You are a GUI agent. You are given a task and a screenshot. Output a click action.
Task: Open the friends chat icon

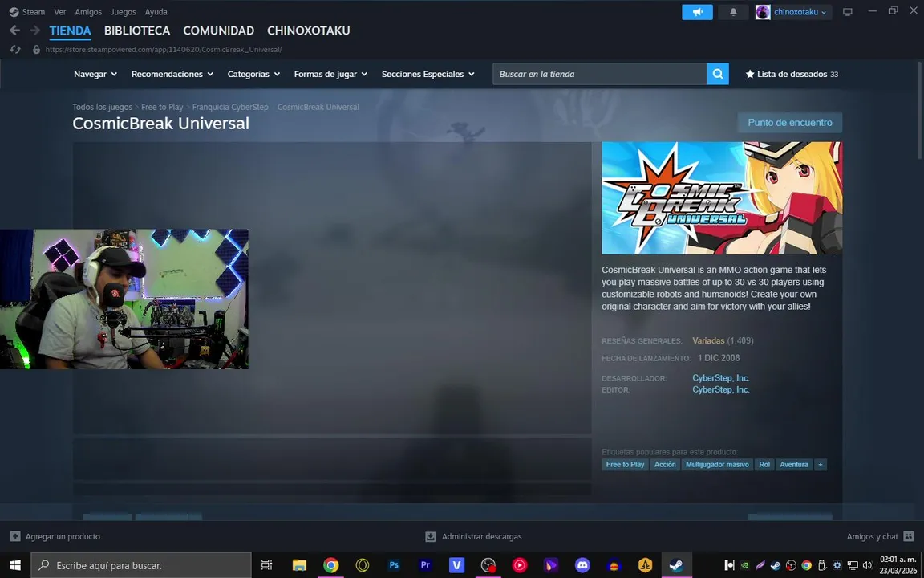908,536
